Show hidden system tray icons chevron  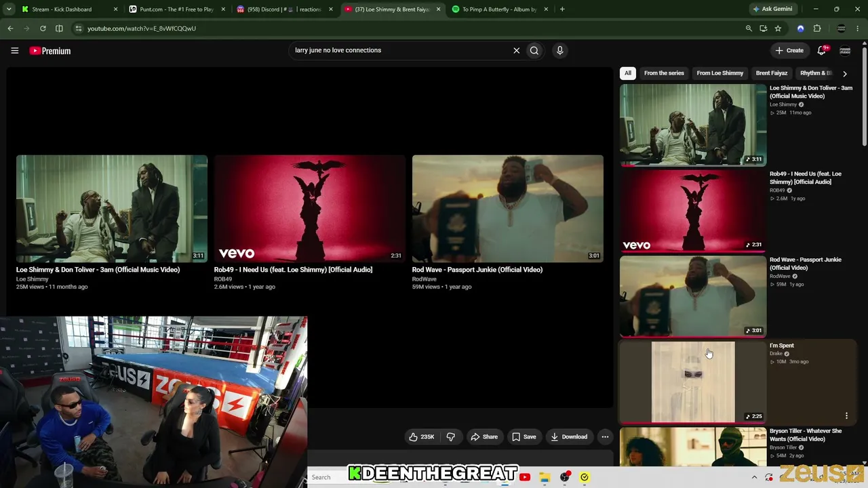pyautogui.click(x=754, y=477)
